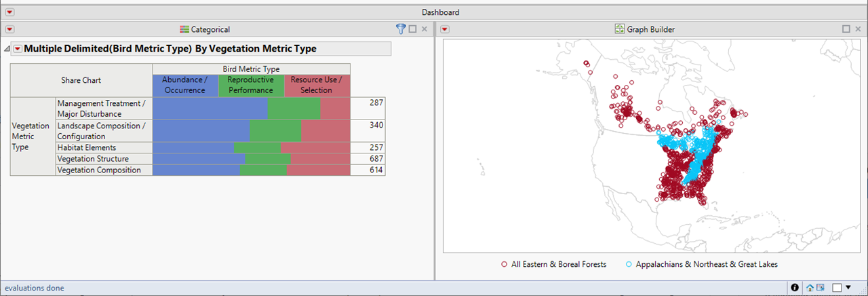The width and height of the screenshot is (868, 296).
Task: Click blue share bar in Management Treatment row
Action: pyautogui.click(x=210, y=109)
